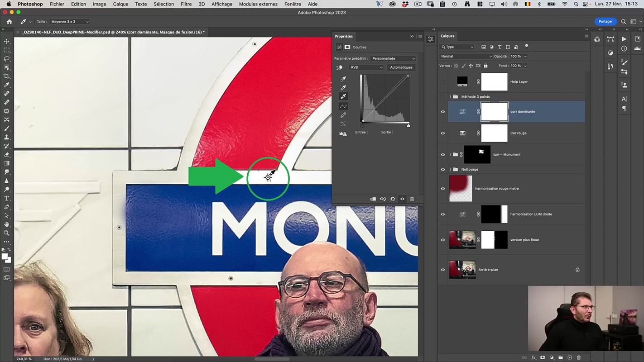Screen dimensions: 644x362
Task: Select the edit points curve mode
Action: [343, 106]
